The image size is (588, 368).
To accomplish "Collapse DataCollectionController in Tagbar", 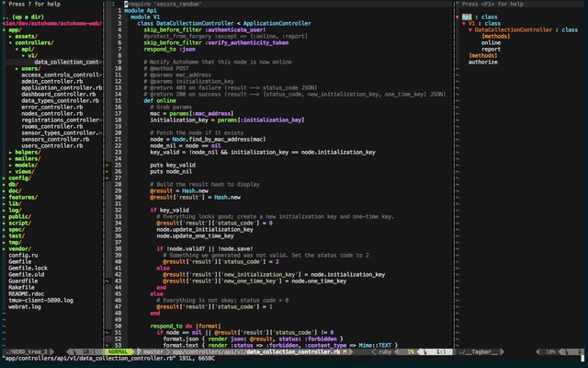I will click(x=470, y=29).
